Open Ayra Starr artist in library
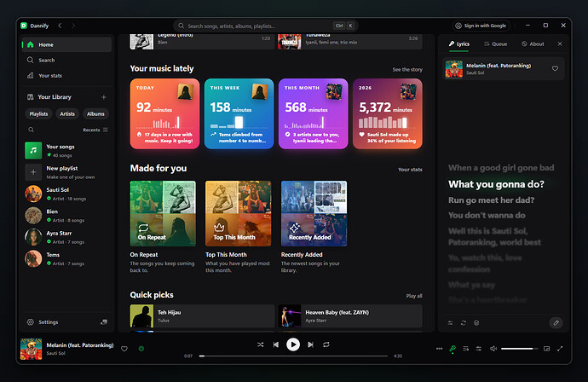This screenshot has height=382, width=588. (66, 237)
